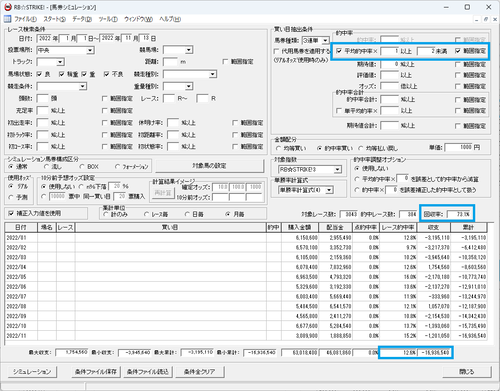Toggle the 平均的中率× checkbox
This screenshot has width=500, height=391.
[x=339, y=51]
